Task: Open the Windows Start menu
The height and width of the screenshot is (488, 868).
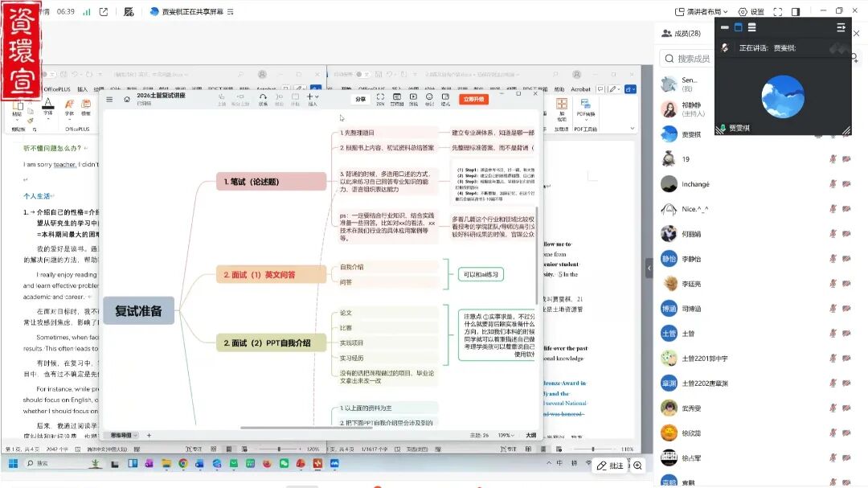Action: [x=13, y=464]
